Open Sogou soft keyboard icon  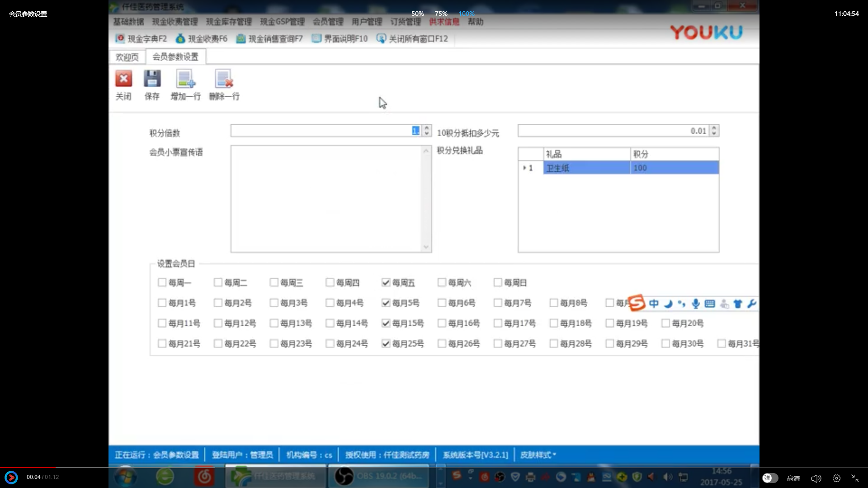(x=710, y=304)
